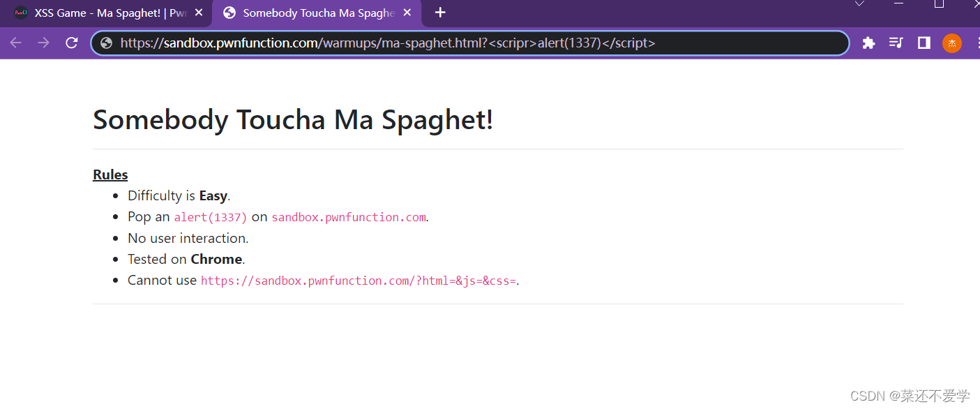Click the 'Difficulty is Easy' rule
The height and width of the screenshot is (409, 980).
click(179, 196)
